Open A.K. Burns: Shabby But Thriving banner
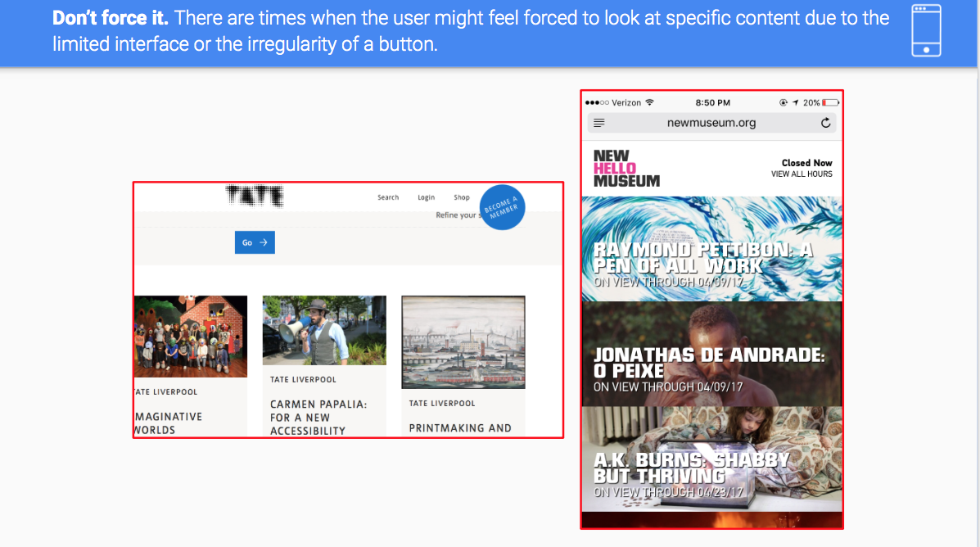 pos(712,459)
